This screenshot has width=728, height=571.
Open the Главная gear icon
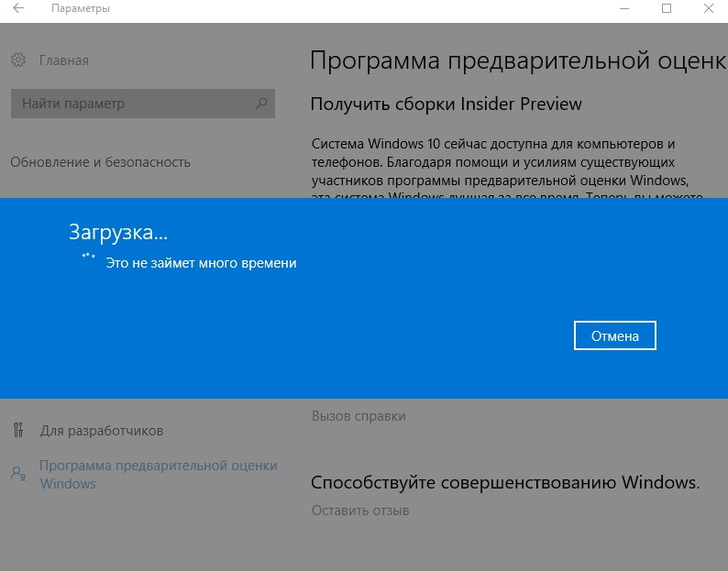click(18, 60)
